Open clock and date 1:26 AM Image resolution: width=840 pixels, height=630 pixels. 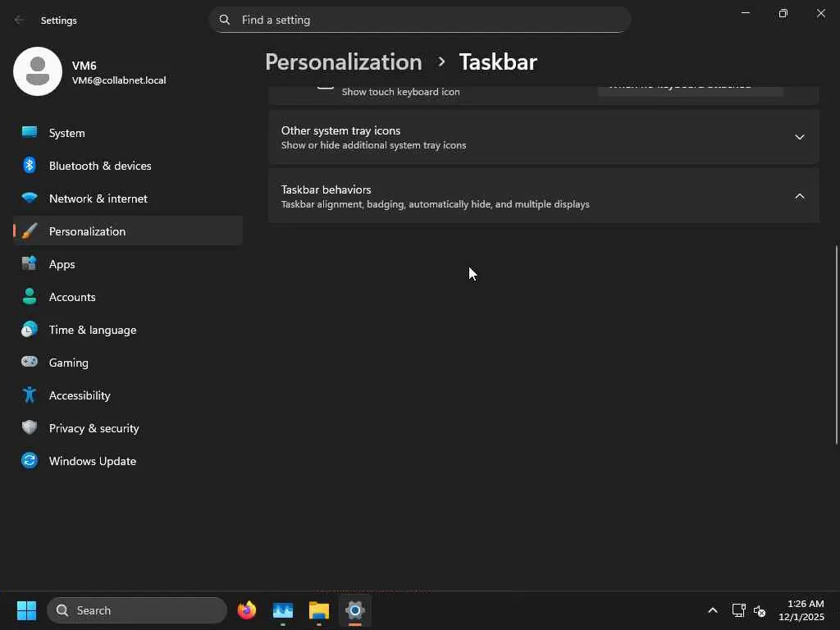coord(801,610)
